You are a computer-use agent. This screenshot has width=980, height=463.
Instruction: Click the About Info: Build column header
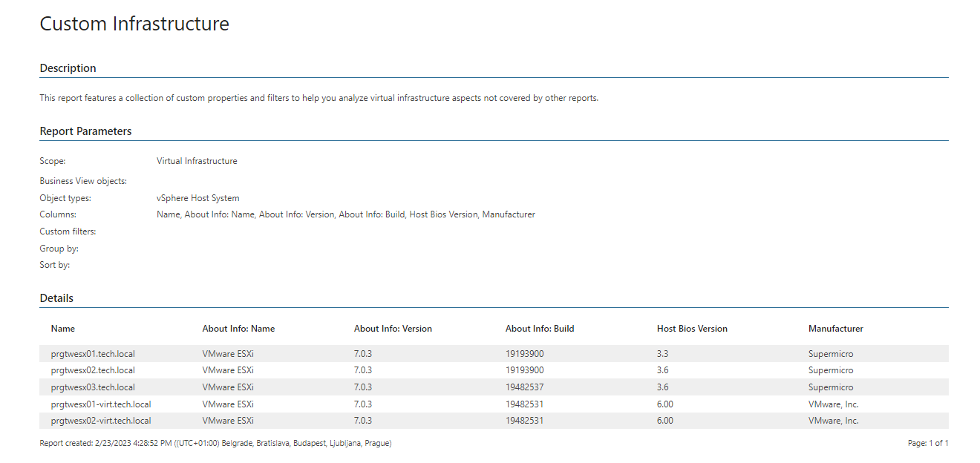coord(540,329)
